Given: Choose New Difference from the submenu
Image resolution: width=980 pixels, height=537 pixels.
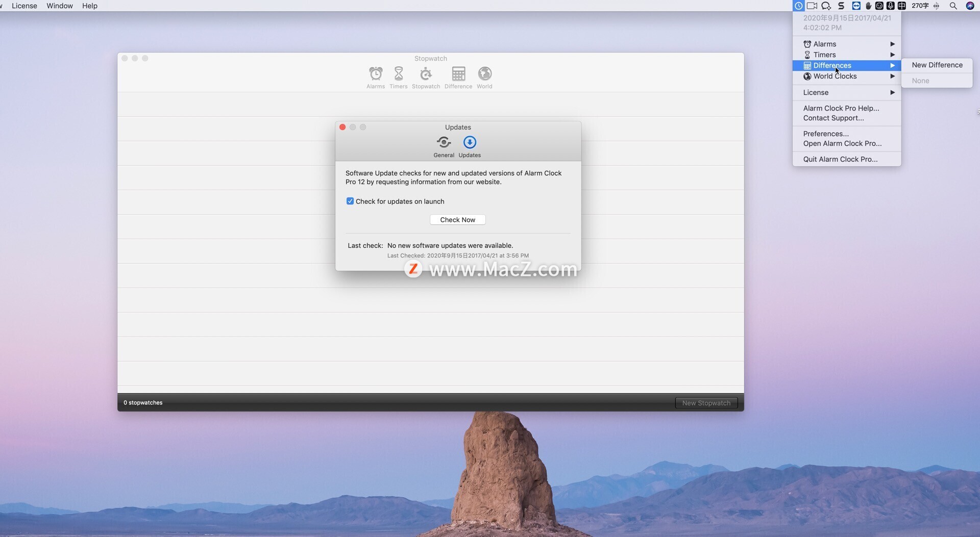Looking at the screenshot, I should click(x=937, y=65).
